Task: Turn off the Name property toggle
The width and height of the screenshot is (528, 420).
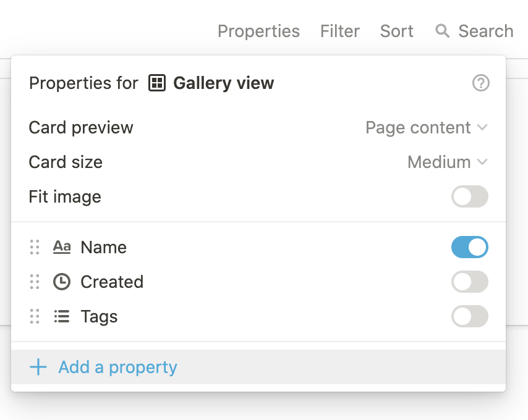Action: [x=469, y=247]
